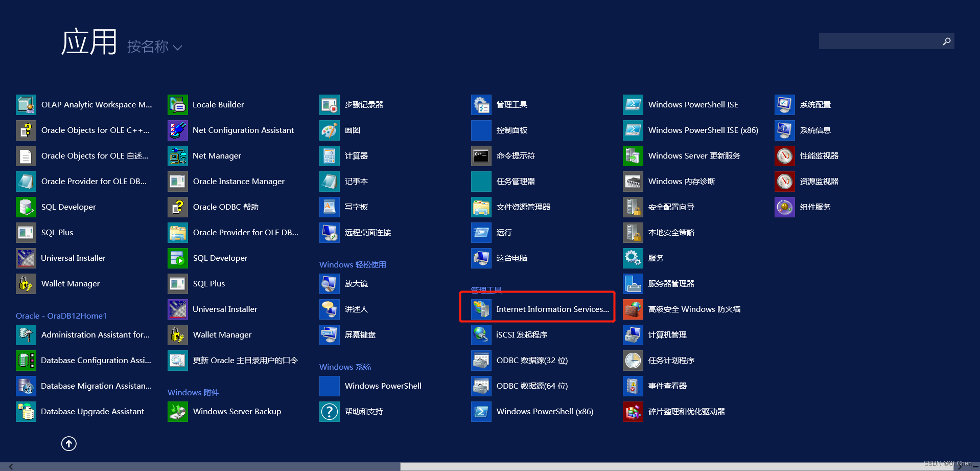Image resolution: width=980 pixels, height=471 pixels.
Task: Open 远程桌面连接
Action: [356, 233]
